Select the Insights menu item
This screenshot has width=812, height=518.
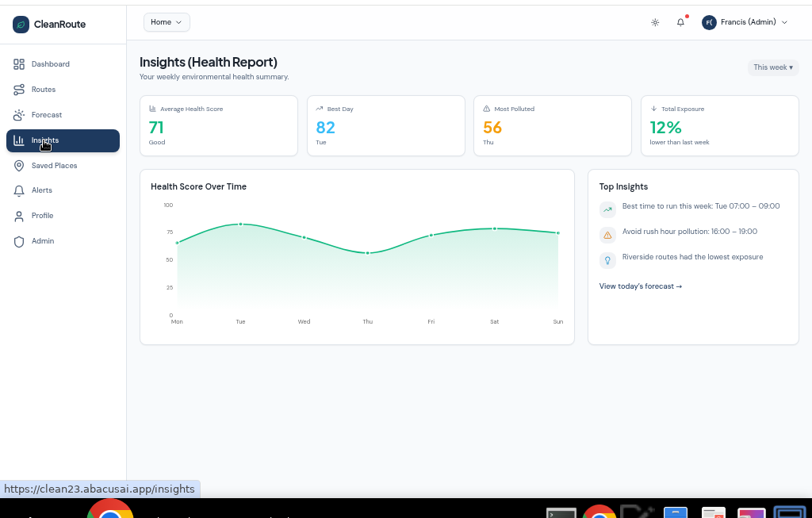(63, 140)
